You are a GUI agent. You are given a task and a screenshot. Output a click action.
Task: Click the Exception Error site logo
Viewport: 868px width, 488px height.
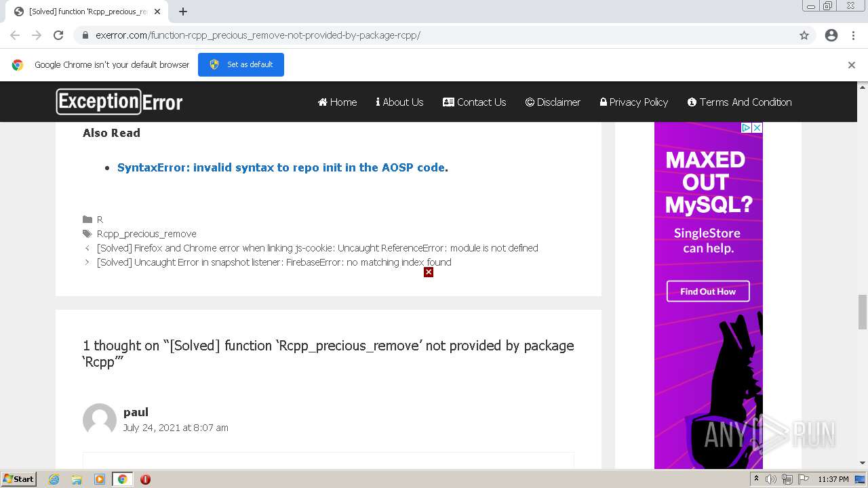(x=119, y=102)
